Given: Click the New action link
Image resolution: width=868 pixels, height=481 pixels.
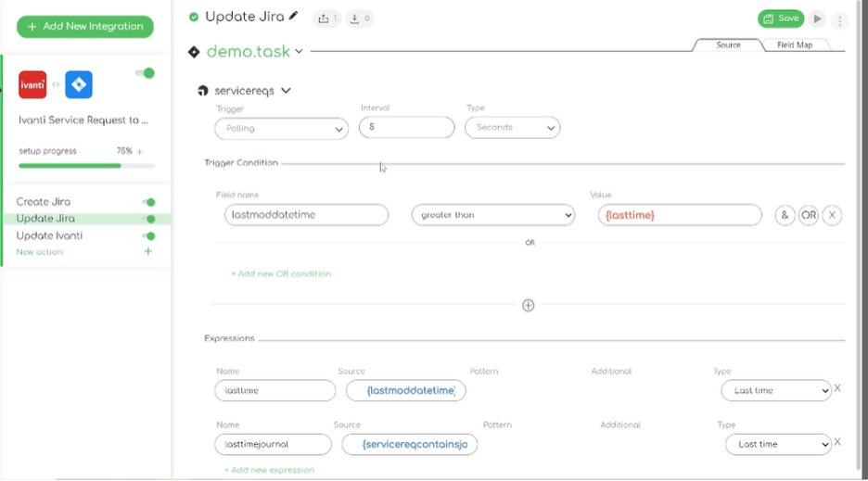Looking at the screenshot, I should coord(39,252).
